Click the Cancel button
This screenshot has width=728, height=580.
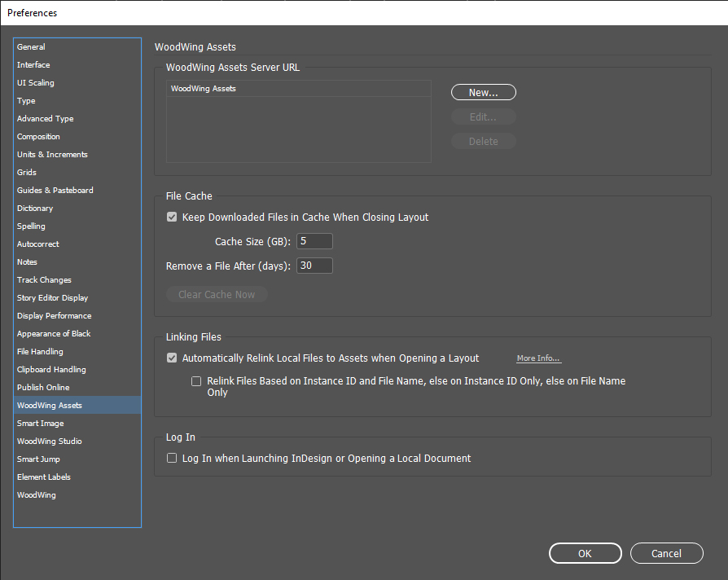pos(666,553)
